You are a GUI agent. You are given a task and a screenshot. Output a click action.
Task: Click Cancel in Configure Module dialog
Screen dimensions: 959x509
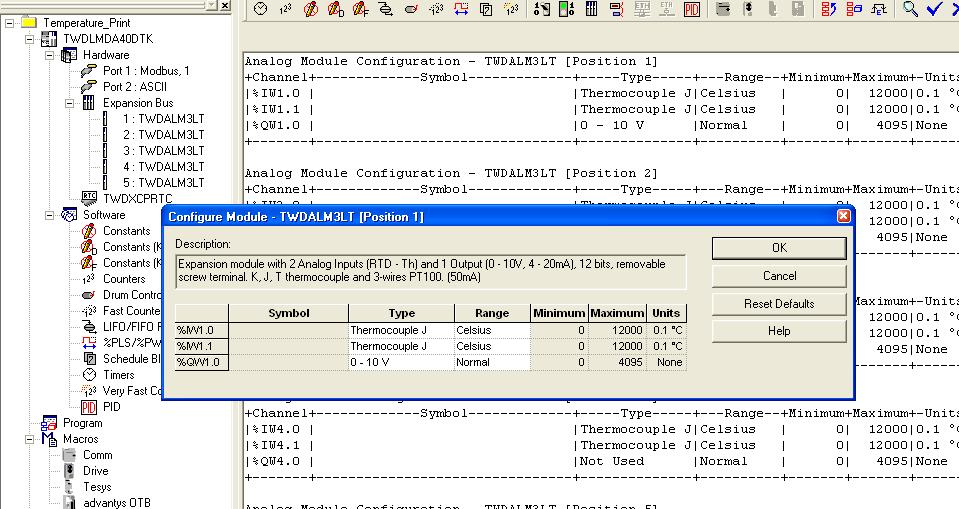[x=779, y=276]
